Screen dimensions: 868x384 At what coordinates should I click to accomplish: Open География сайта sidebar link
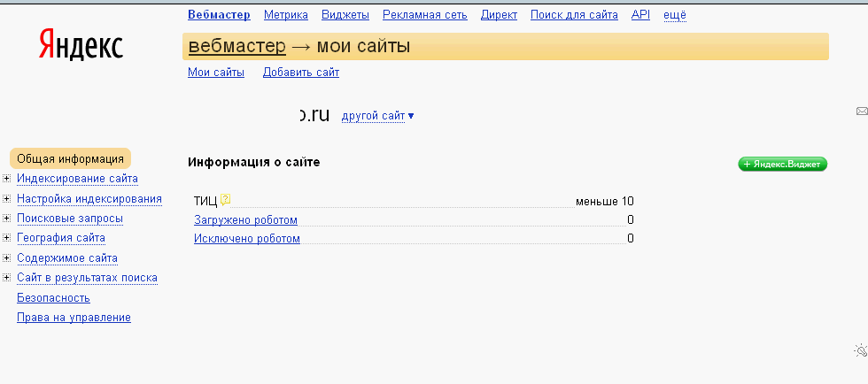pyautogui.click(x=61, y=238)
